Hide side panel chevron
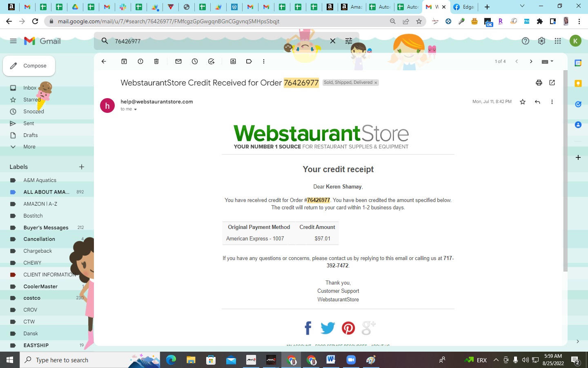This screenshot has width=588, height=368. [x=578, y=341]
